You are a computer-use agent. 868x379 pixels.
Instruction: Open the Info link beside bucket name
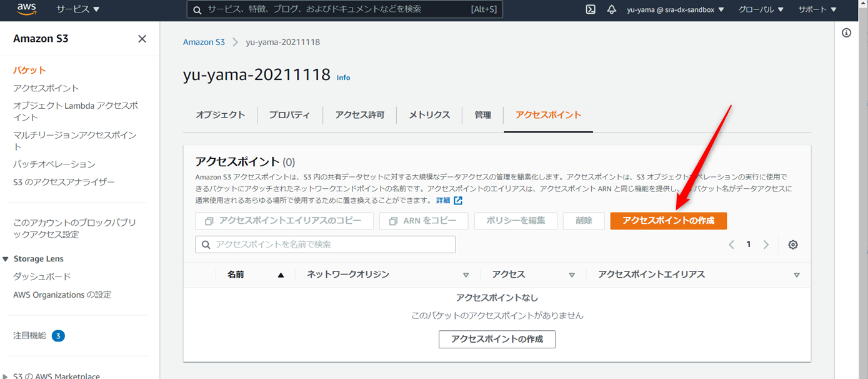[x=343, y=78]
